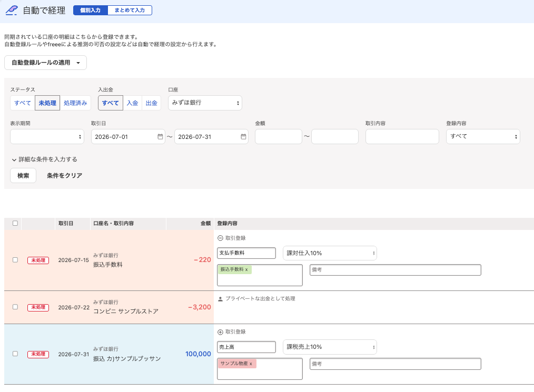Click 備考 field in 振込手数料 row

(395, 270)
